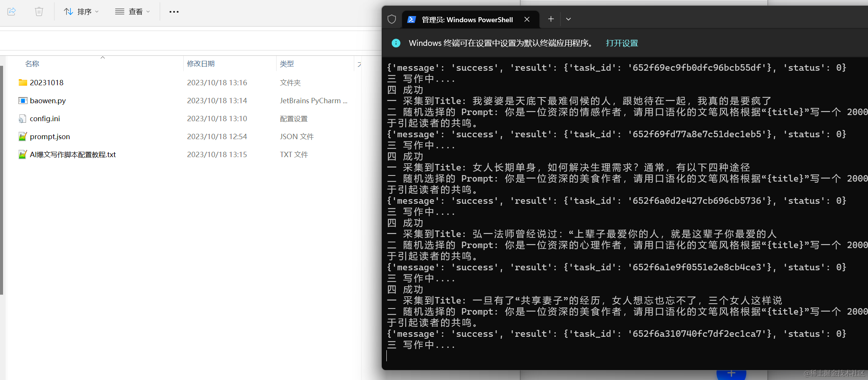Screen dimensions: 868x380
Task: Click terminal line with 女人长期单身
Action: 568,167
